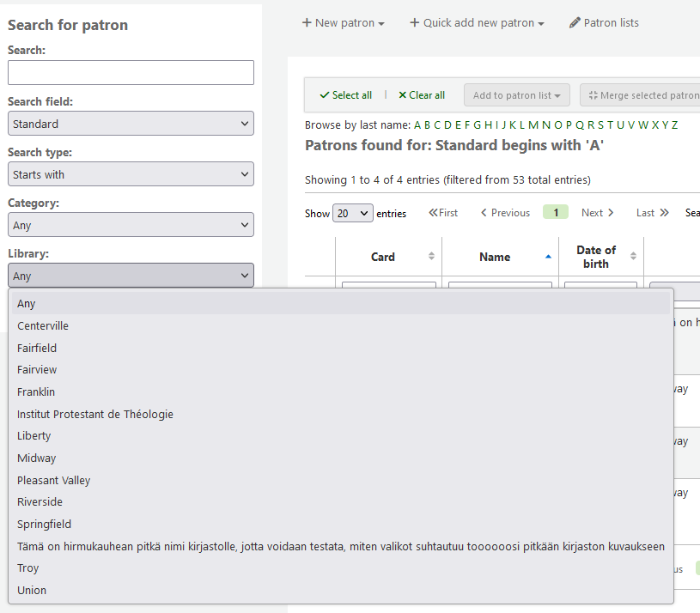The image size is (700, 613).
Task: Click the Select all checkmark icon
Action: 324,95
